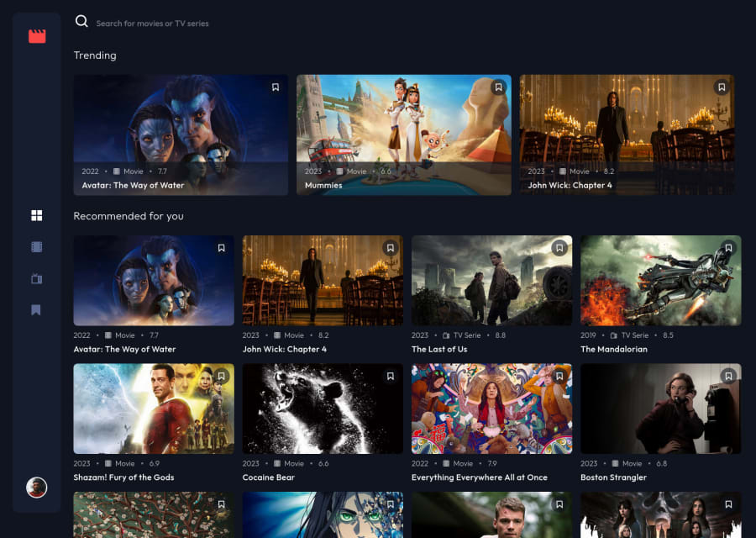This screenshot has width=756, height=538.
Task: Click the TV Serie icon beside The Mandalorian
Action: (x=614, y=335)
